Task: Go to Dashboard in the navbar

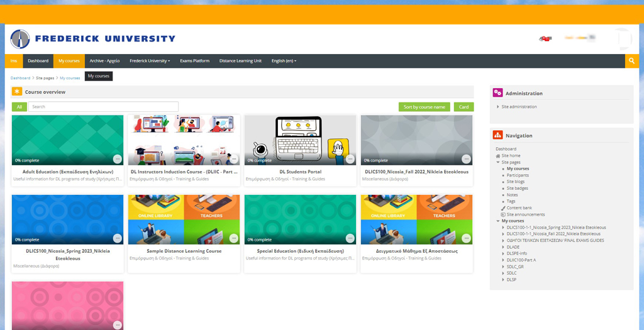Action: 38,61
